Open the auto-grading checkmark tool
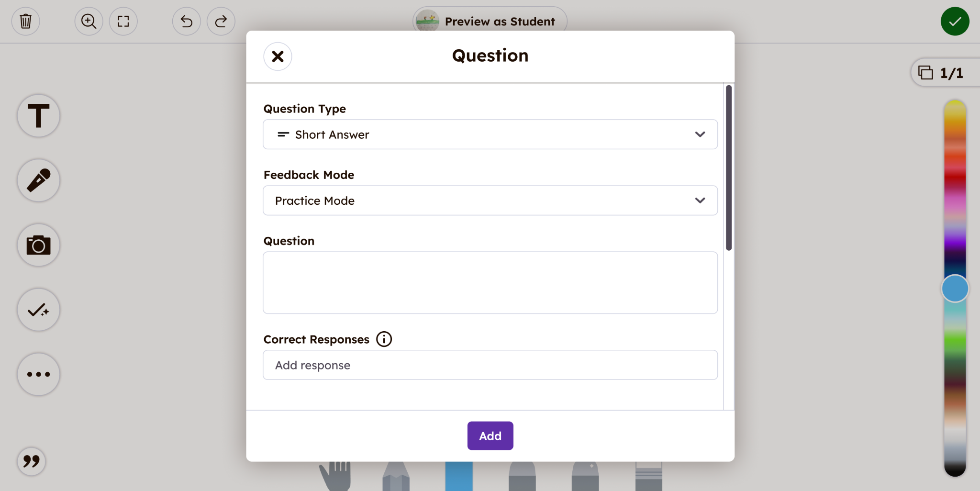The height and width of the screenshot is (491, 980). 38,310
